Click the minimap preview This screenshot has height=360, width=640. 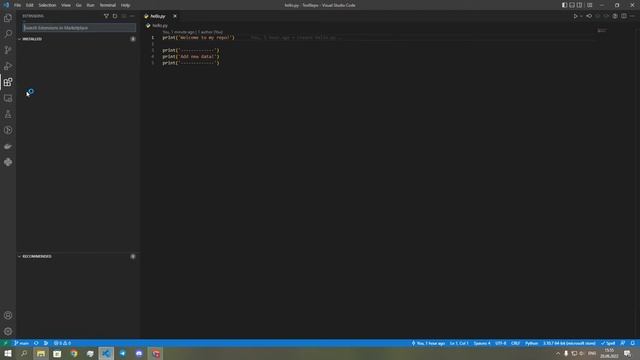pos(602,30)
